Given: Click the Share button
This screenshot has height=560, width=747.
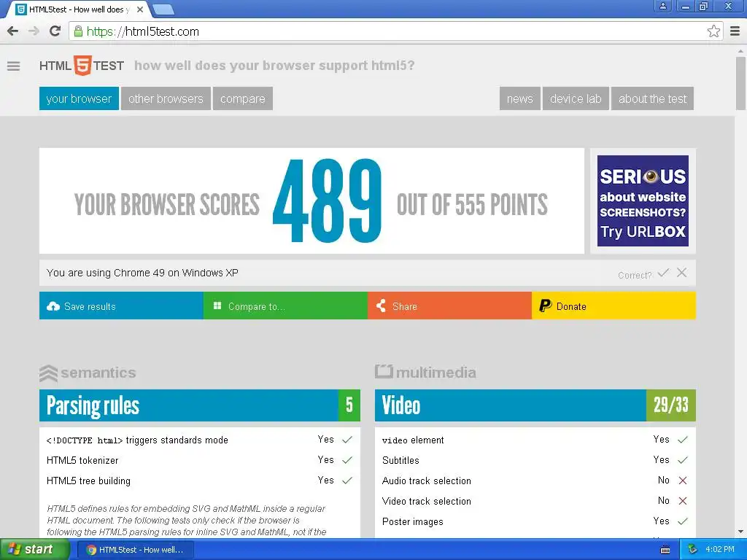Looking at the screenshot, I should (449, 306).
